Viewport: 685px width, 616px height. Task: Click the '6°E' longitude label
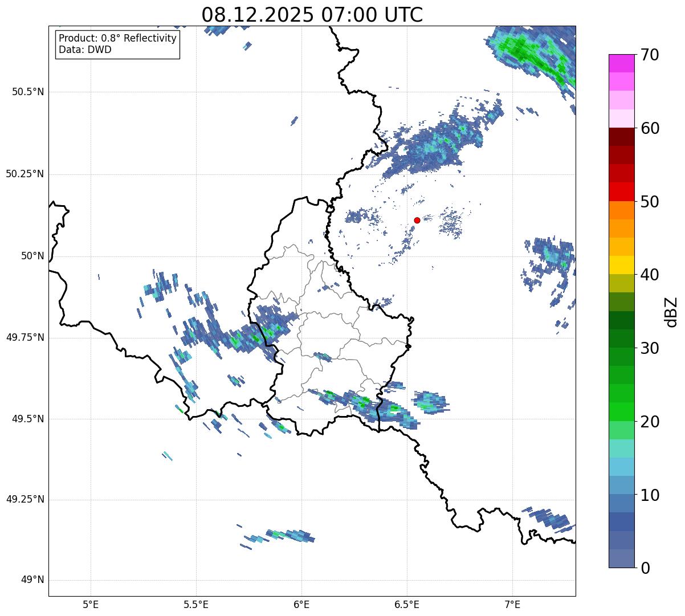301,605
